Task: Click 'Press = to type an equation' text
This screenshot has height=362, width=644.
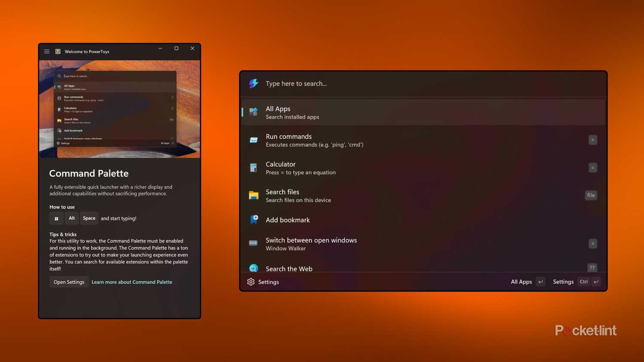Action: tap(301, 172)
